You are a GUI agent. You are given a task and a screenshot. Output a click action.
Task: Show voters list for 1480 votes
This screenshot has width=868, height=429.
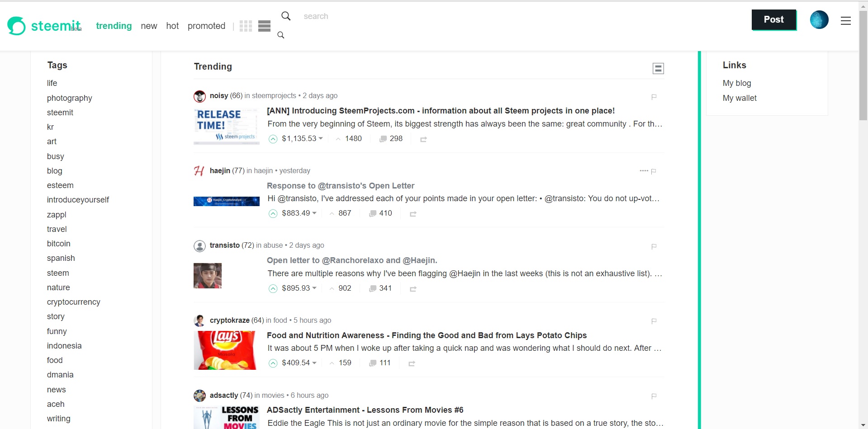click(x=349, y=139)
